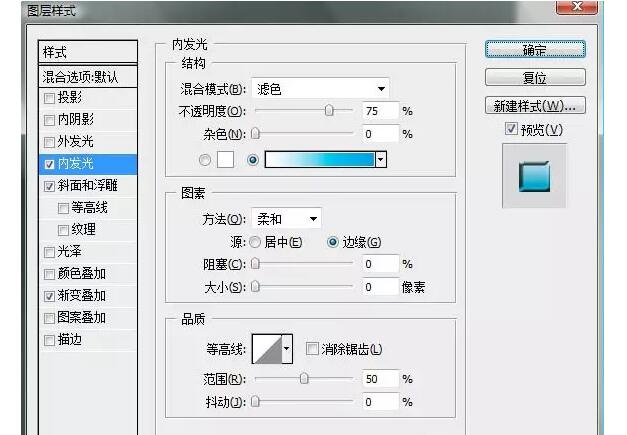Click the 范围 range slider handle

tap(304, 378)
